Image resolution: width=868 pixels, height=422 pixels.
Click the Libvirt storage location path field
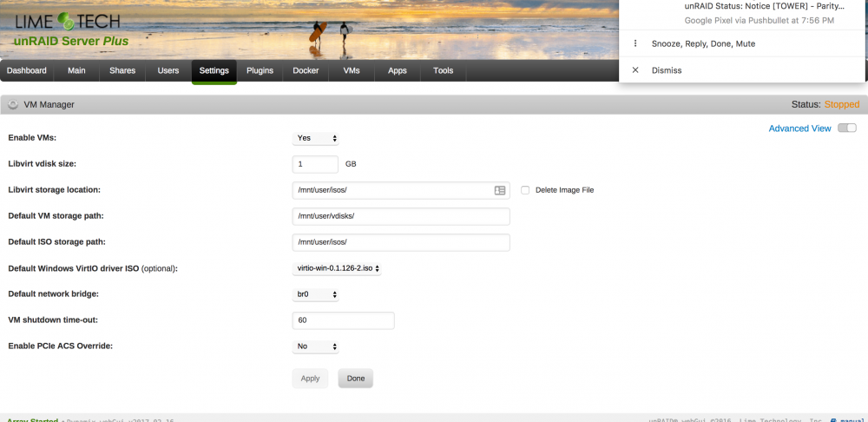pyautogui.click(x=401, y=190)
